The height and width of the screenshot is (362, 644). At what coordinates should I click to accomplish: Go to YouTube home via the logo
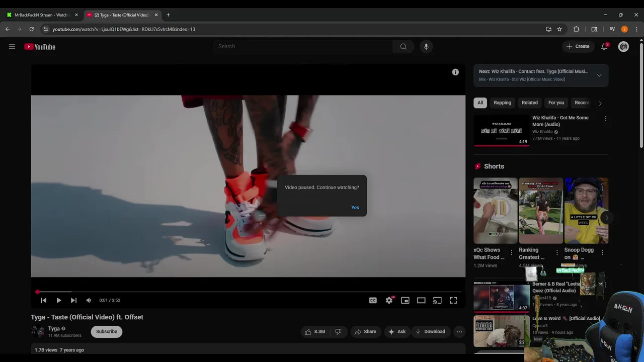point(40,47)
